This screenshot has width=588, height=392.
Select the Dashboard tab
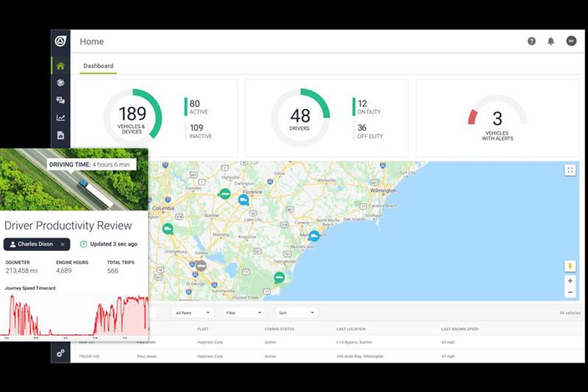[x=98, y=66]
